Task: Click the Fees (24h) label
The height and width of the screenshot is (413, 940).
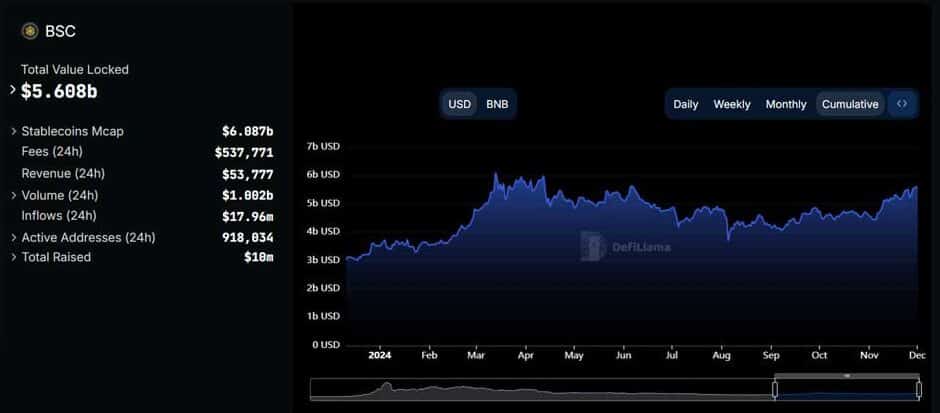Action: [52, 152]
